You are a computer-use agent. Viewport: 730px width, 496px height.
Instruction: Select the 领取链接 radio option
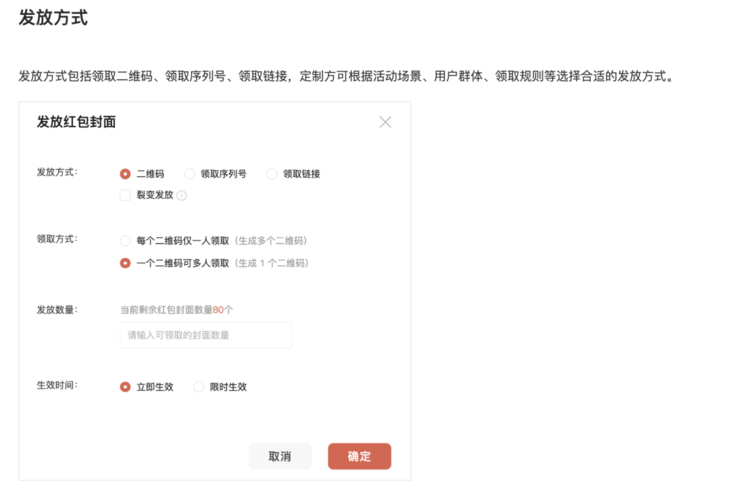(272, 174)
